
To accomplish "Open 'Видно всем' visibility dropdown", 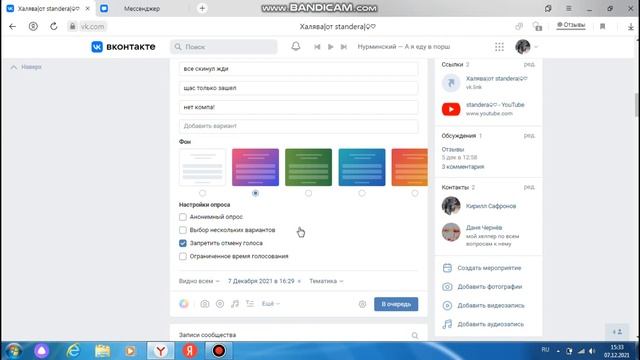I will pyautogui.click(x=199, y=281).
